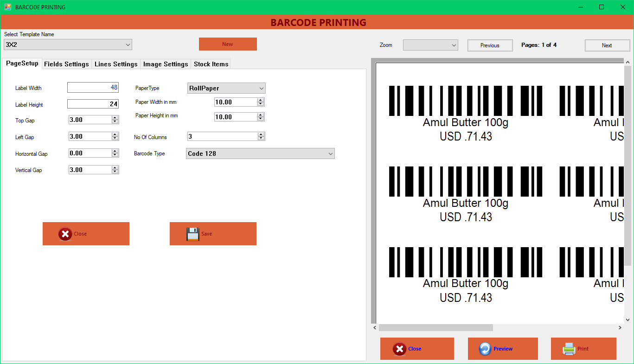
Task: Open the PaperType dropdown showing RollPaper
Action: (260, 88)
